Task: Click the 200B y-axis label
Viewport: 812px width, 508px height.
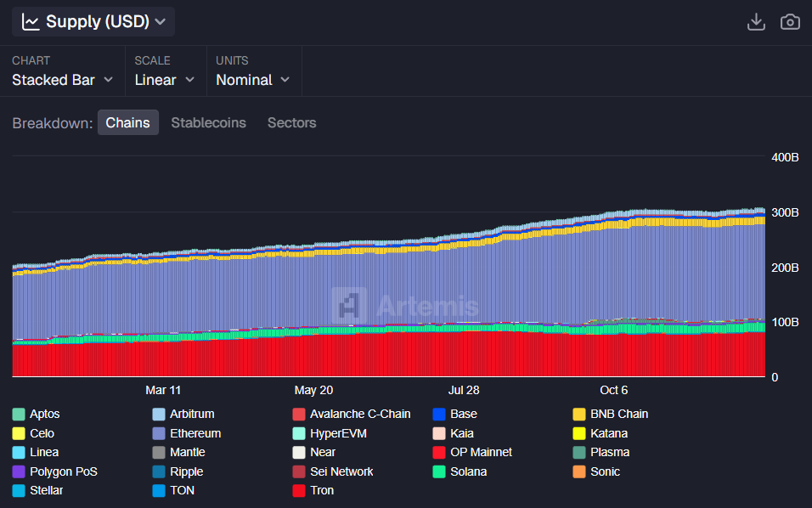Action: 785,268
